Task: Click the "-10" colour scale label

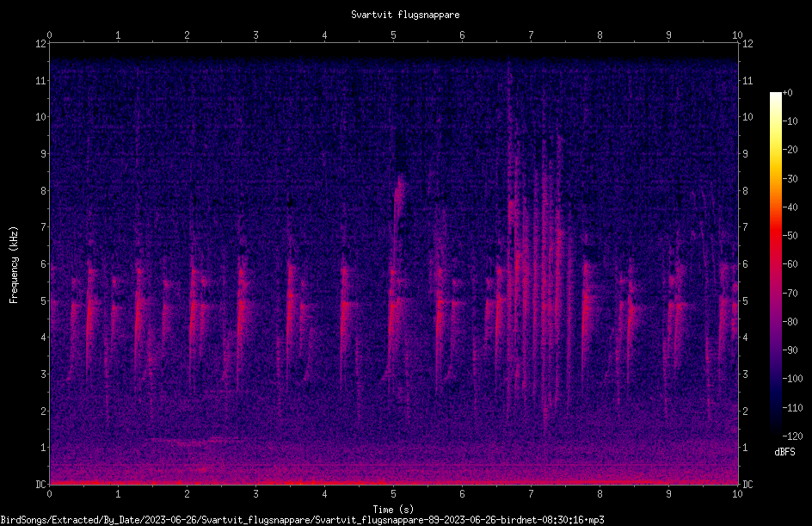Action: coord(790,121)
